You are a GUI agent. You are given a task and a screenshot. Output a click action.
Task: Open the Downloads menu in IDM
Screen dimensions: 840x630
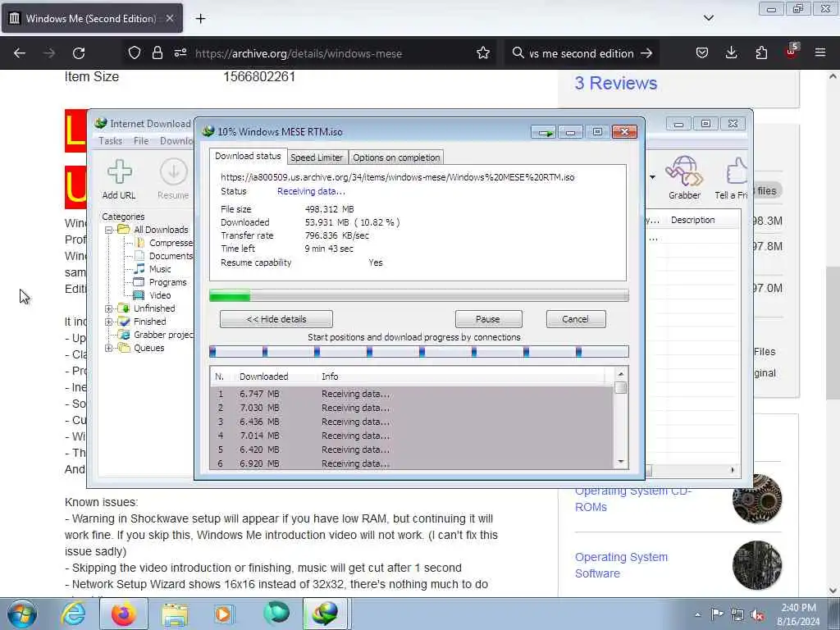[176, 141]
